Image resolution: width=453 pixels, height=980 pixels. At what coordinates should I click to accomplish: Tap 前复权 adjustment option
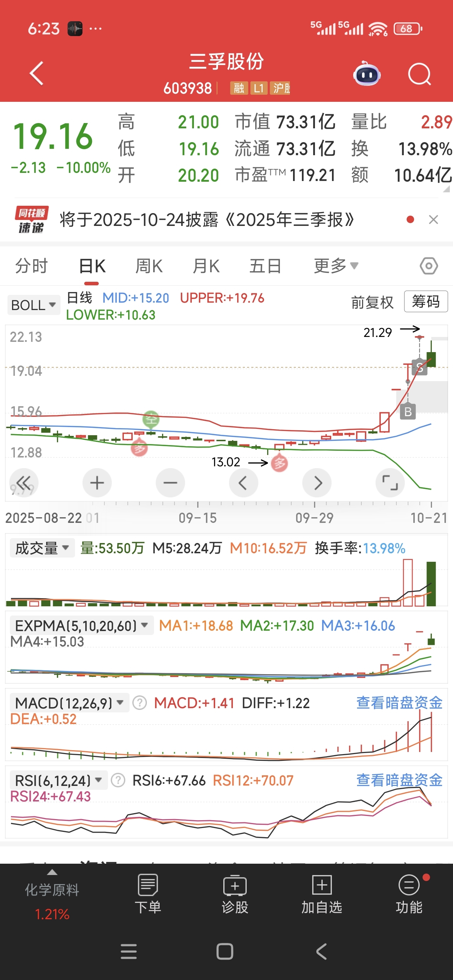(x=372, y=302)
